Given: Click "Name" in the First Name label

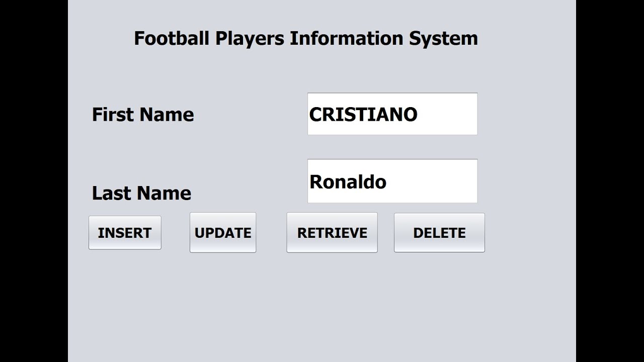Looking at the screenshot, I should pyautogui.click(x=167, y=115).
